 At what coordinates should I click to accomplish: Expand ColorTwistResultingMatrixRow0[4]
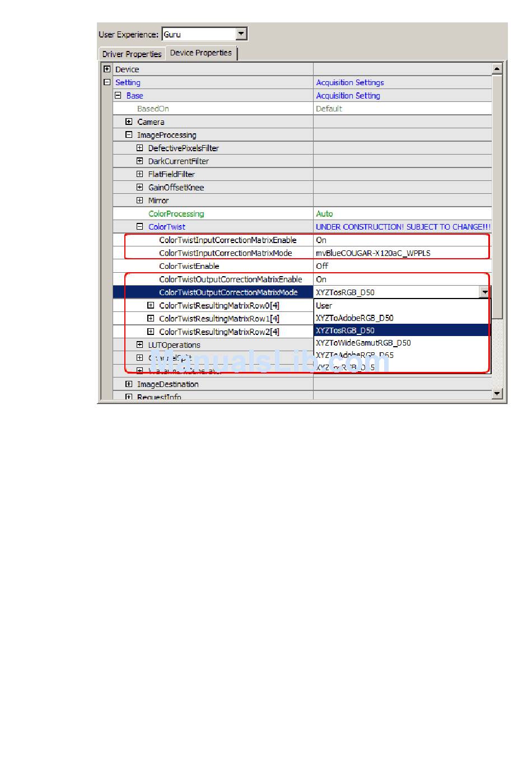coord(151,305)
